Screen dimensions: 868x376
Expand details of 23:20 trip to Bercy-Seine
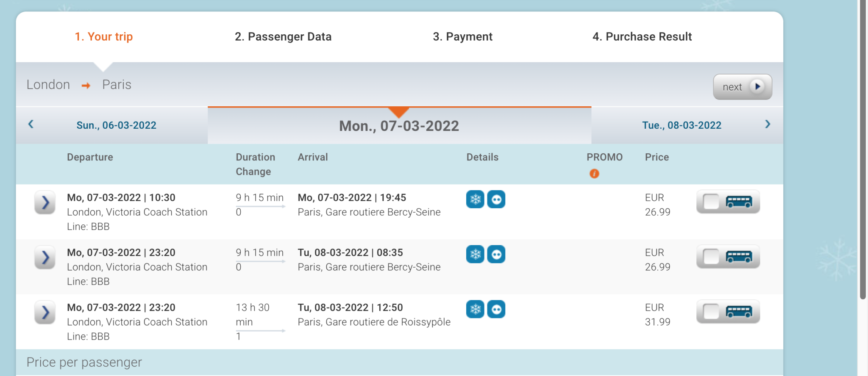coord(45,257)
